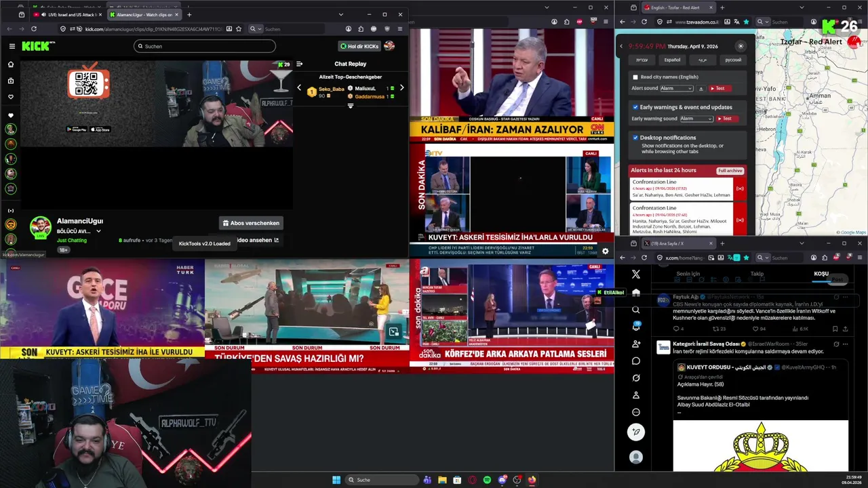Test the Alert sound

tap(720, 89)
